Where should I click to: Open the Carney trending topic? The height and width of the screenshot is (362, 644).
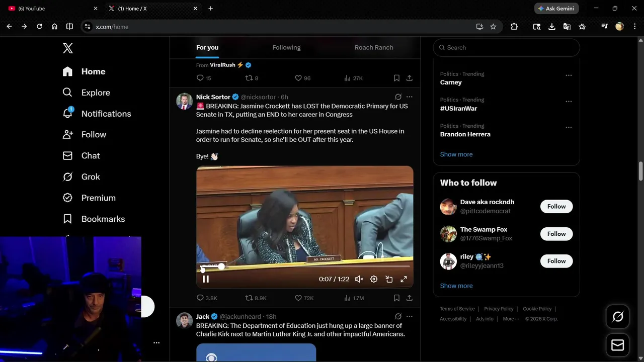tap(451, 82)
